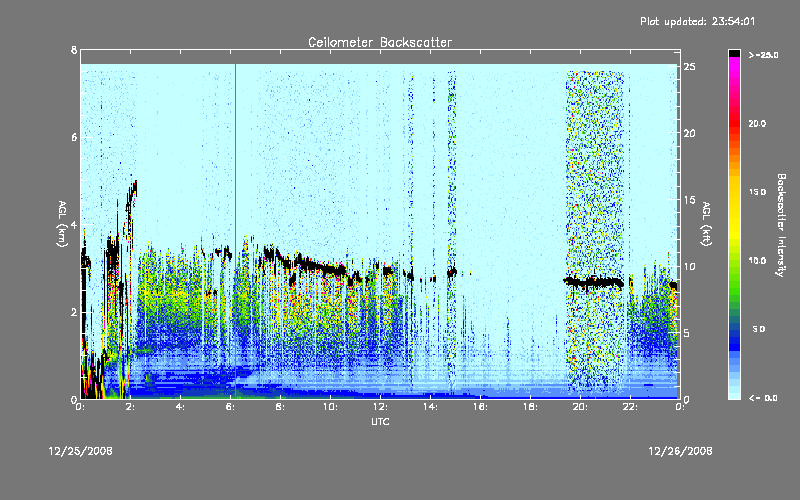The width and height of the screenshot is (800, 500).
Task: Click the "18:" hour label on UTC axis
Action: 530,407
